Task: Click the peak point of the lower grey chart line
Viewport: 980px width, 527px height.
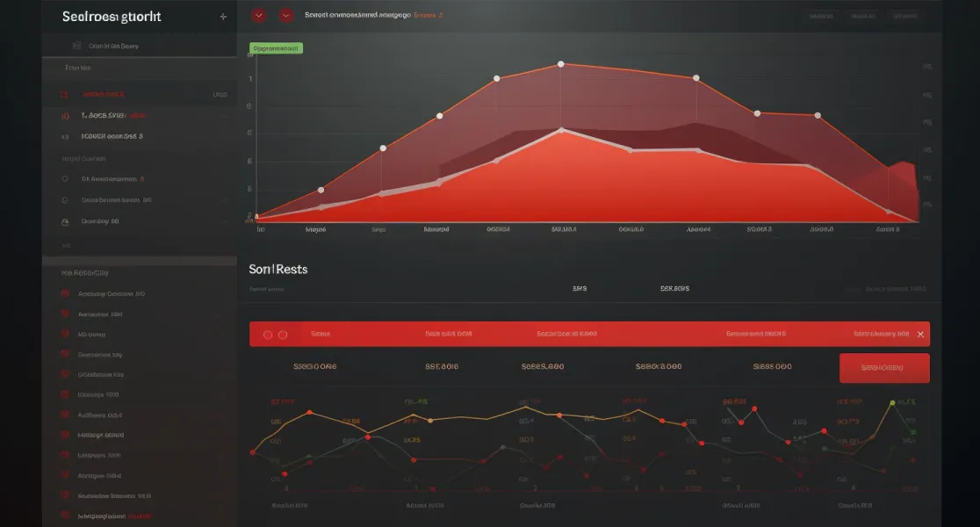Action: click(x=561, y=130)
